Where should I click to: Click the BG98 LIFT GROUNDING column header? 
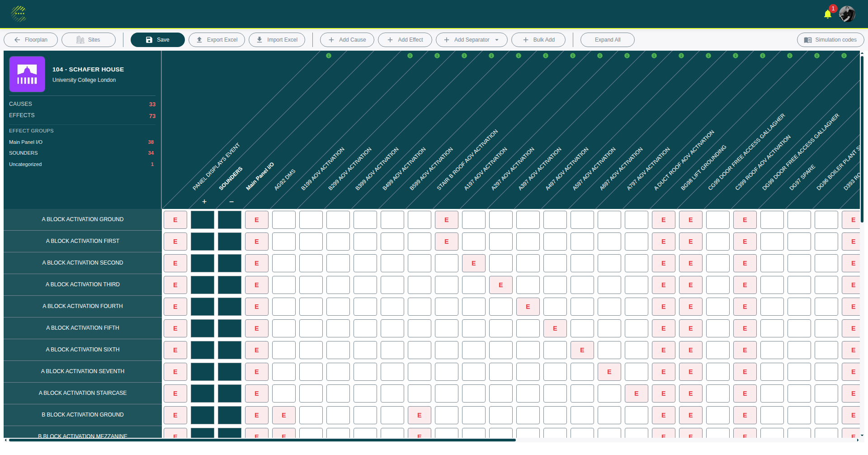point(703,168)
